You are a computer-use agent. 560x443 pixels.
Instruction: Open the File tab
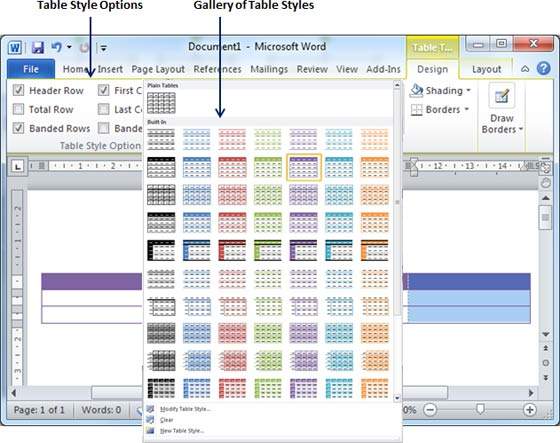31,69
